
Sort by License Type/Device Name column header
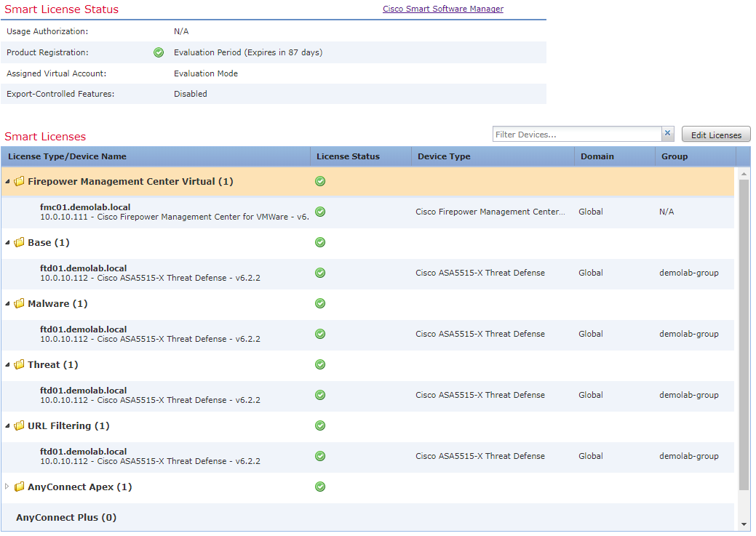(155, 156)
